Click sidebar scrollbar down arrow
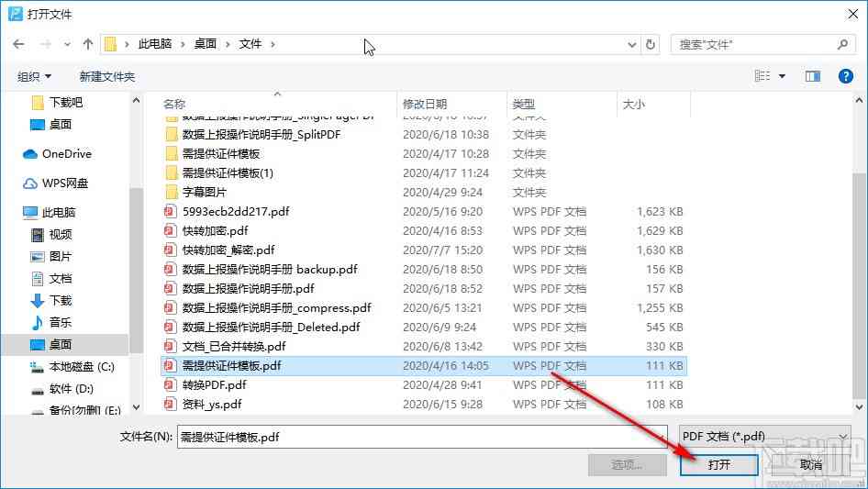 (136, 407)
